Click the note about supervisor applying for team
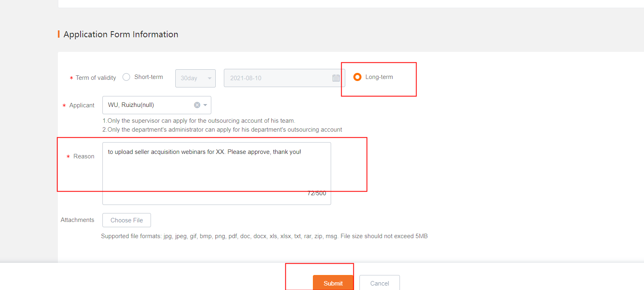Image resolution: width=644 pixels, height=290 pixels. point(199,121)
